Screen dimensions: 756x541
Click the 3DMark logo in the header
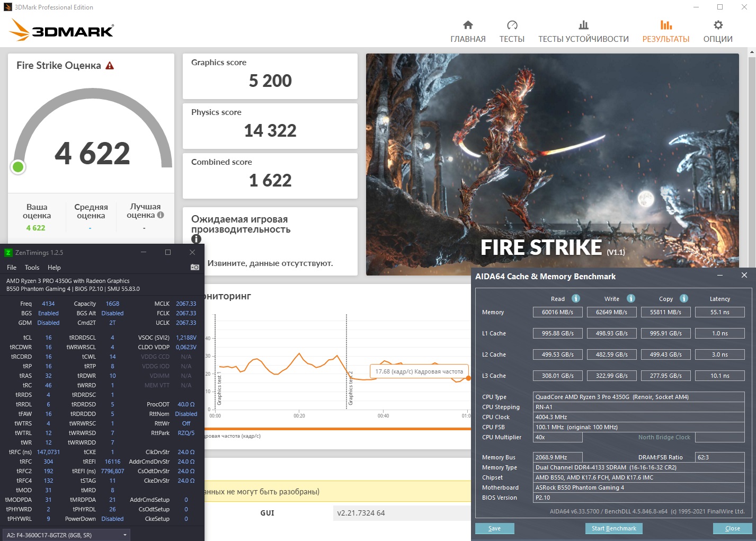coord(63,30)
